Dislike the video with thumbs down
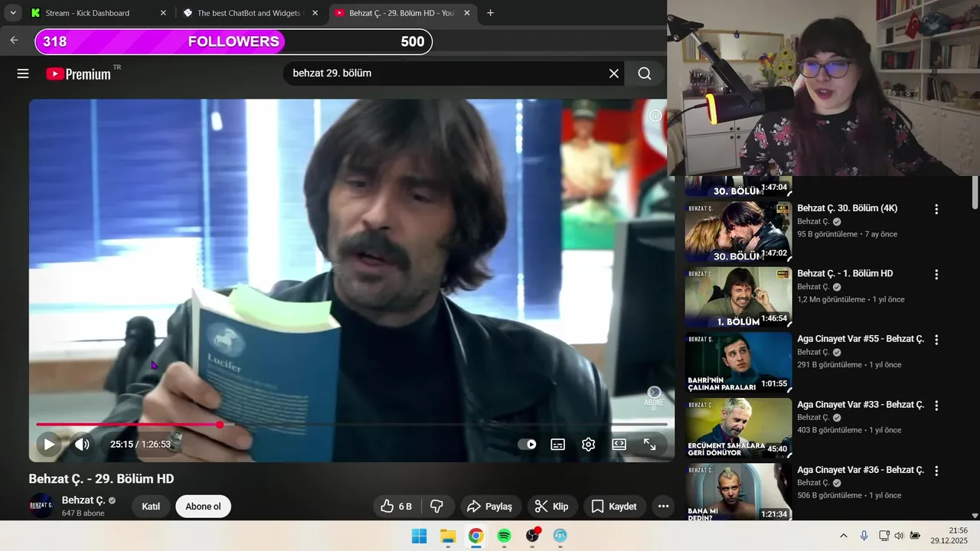This screenshot has width=980, height=551. pyautogui.click(x=436, y=506)
